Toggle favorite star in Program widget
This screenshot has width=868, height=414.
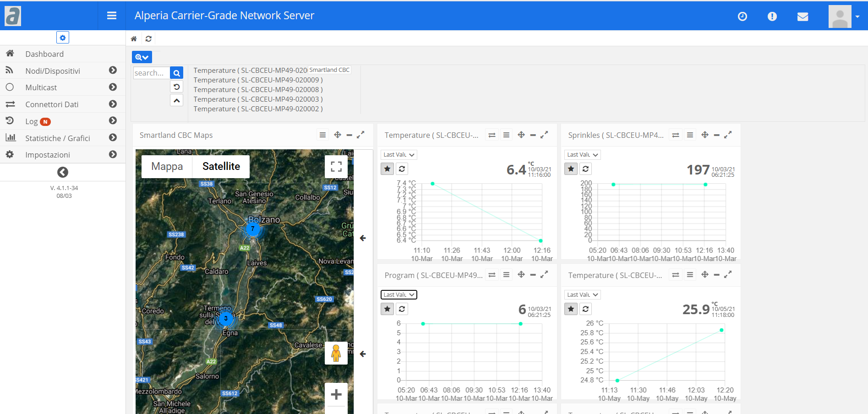click(x=388, y=309)
